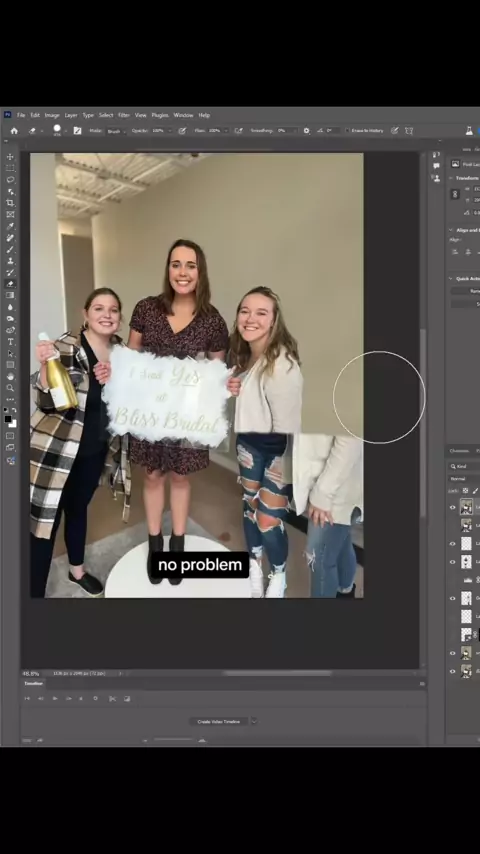Select the Type tool
This screenshot has height=854, width=480.
[x=10, y=341]
